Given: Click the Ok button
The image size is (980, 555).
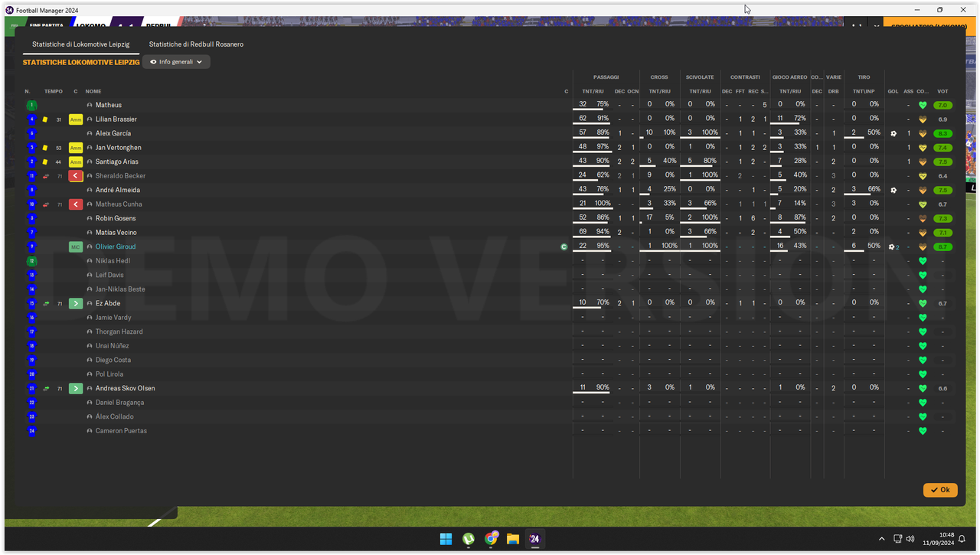Looking at the screenshot, I should tap(940, 490).
